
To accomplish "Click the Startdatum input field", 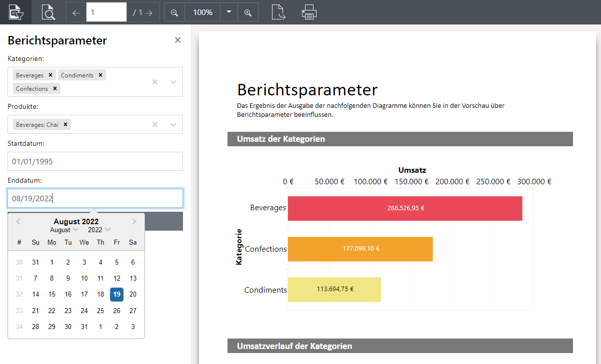I will pos(95,161).
